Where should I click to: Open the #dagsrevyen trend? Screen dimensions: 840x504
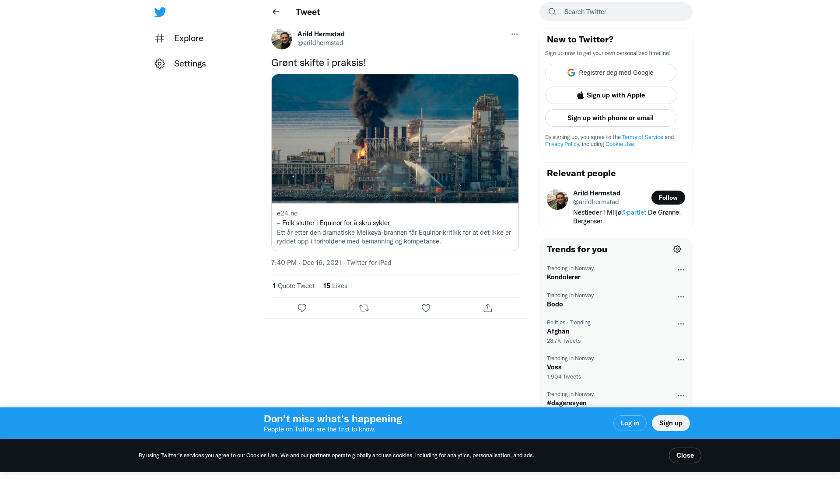pos(567,403)
